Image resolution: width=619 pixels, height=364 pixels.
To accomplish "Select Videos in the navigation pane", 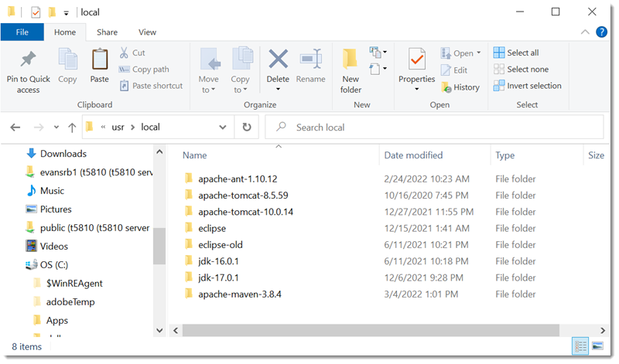I will 46,246.
